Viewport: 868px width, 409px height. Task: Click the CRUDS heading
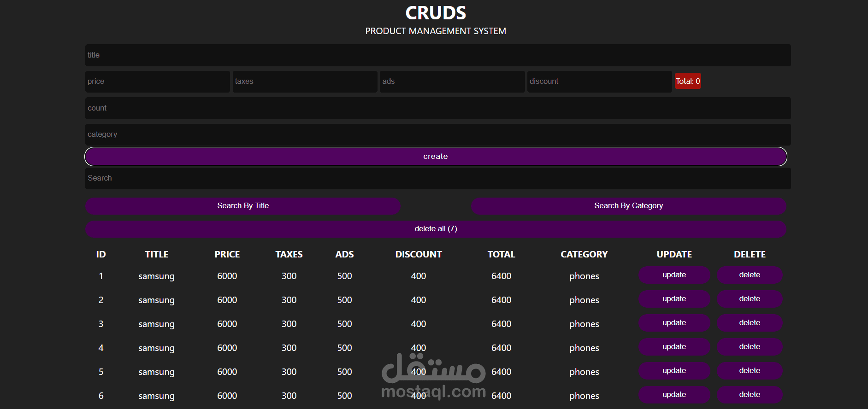pos(436,13)
